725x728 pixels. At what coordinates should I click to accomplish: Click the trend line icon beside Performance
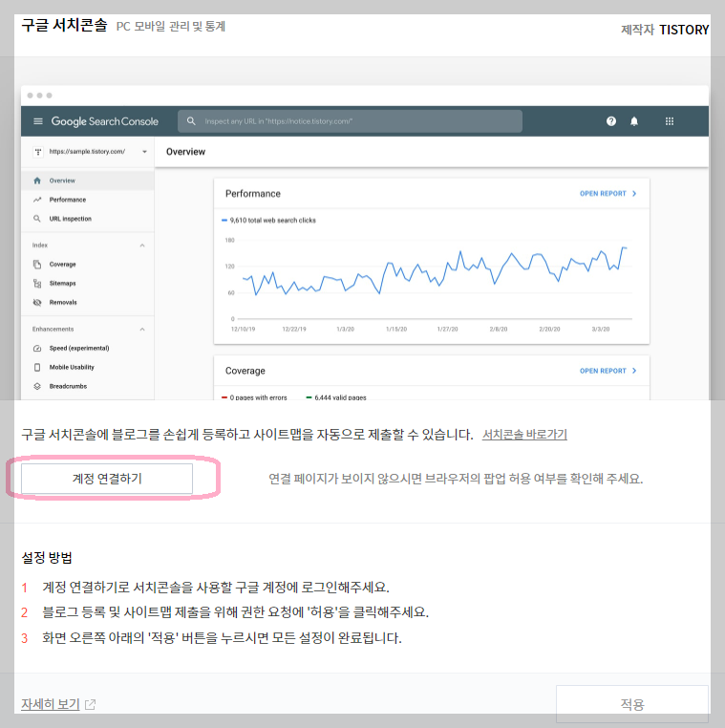(x=37, y=200)
